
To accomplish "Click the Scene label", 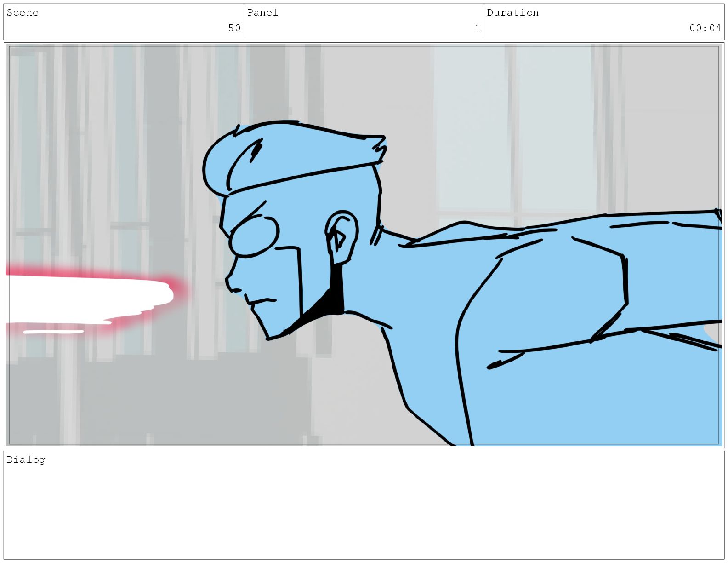I will (23, 12).
